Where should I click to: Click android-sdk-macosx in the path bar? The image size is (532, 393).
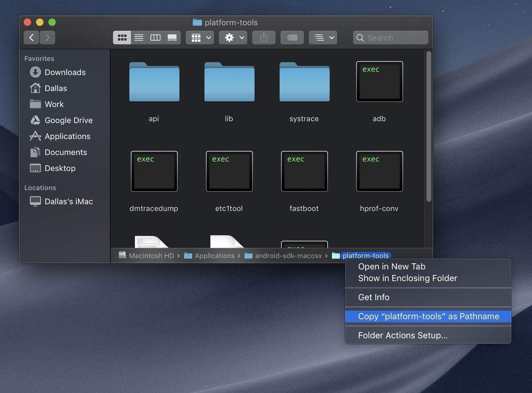pyautogui.click(x=288, y=256)
